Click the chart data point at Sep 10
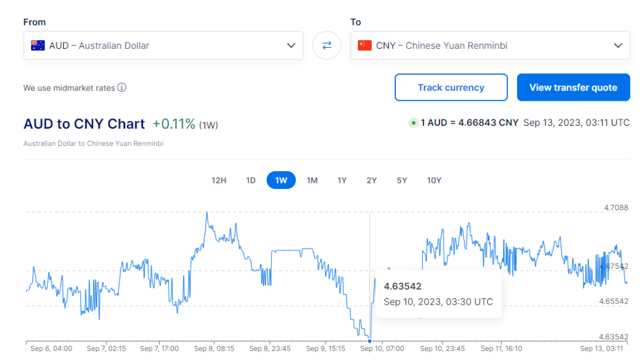Viewport: 644px width, 363px height. coord(370,341)
